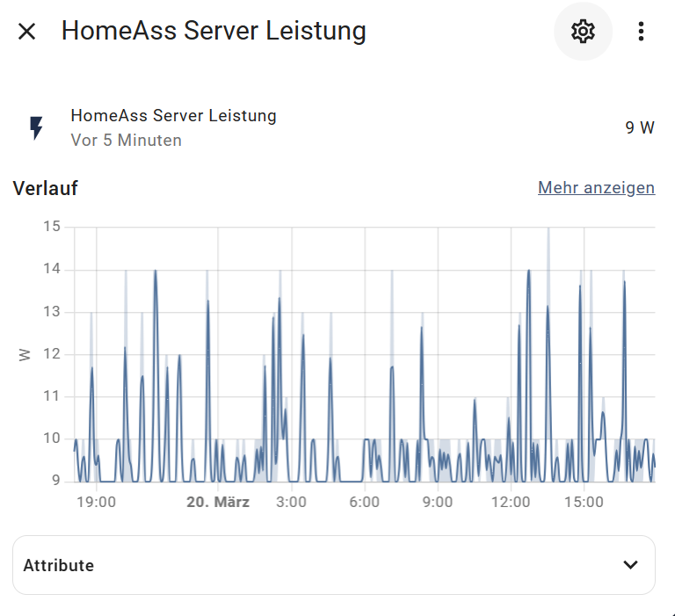This screenshot has width=675, height=616.
Task: Click the 15:00 time axis label
Action: click(x=584, y=502)
